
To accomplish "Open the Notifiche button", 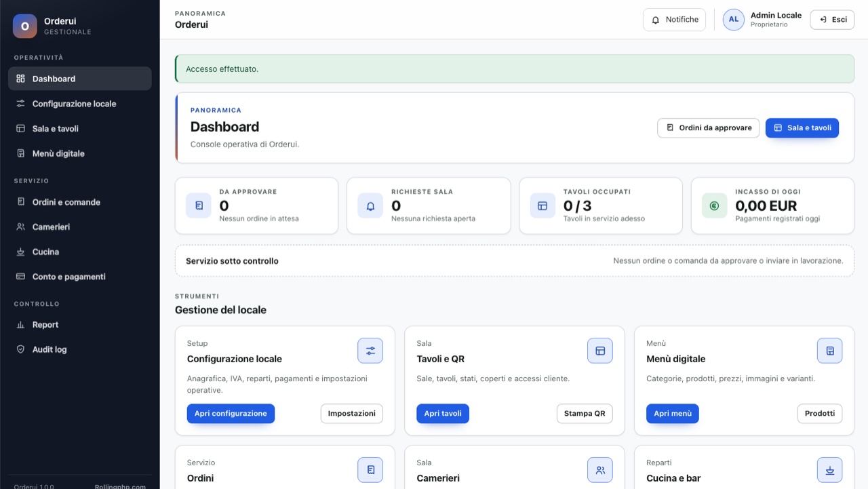I will 675,20.
